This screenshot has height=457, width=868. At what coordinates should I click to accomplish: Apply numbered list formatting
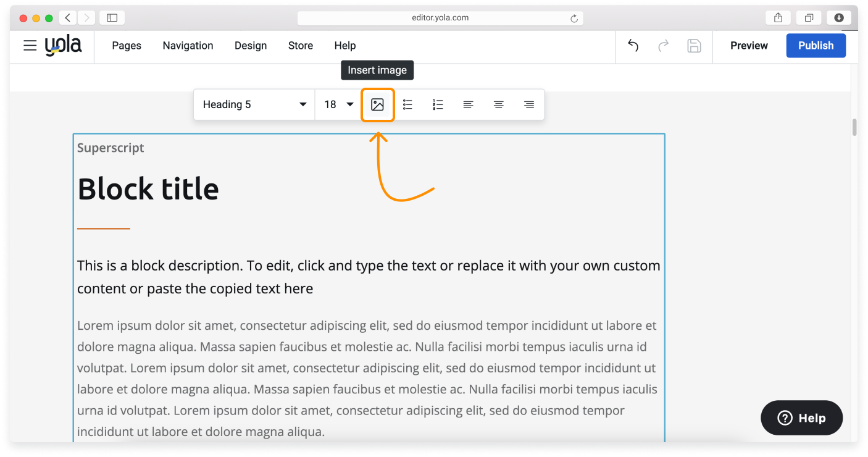[438, 105]
